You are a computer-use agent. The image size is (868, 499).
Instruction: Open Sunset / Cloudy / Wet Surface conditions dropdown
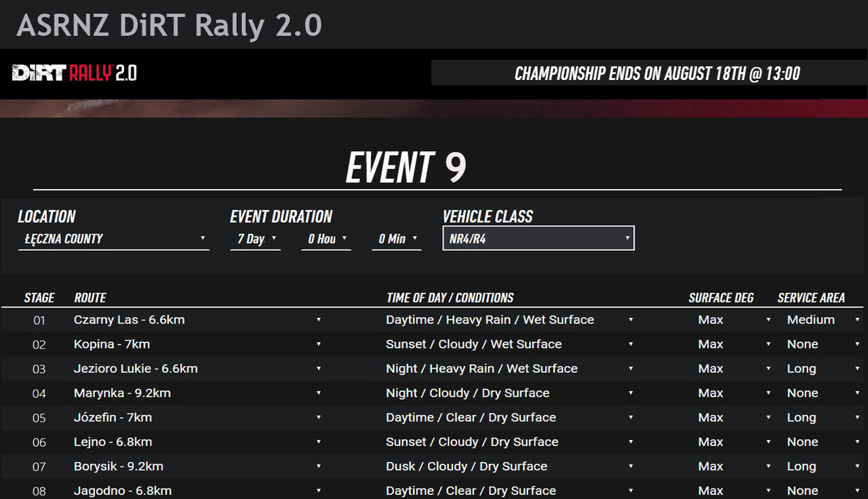[x=510, y=344]
